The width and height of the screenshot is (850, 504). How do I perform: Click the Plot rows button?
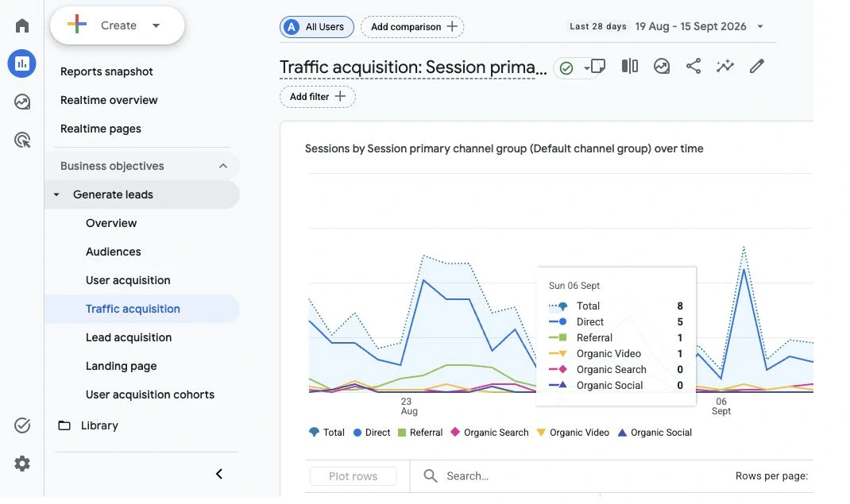click(353, 476)
